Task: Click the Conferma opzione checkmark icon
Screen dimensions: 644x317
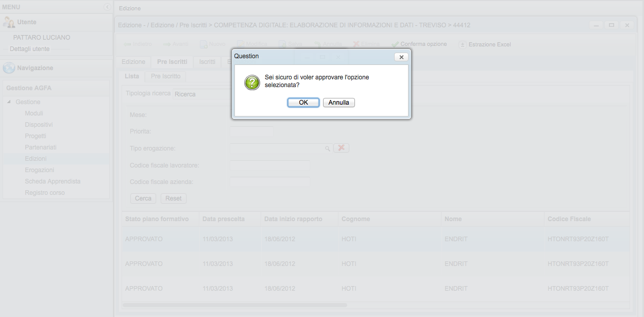Action: click(395, 44)
